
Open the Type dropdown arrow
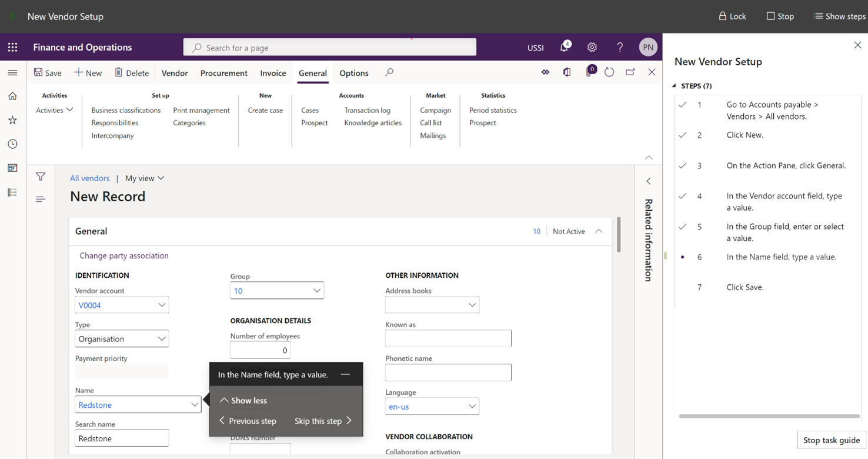162,339
